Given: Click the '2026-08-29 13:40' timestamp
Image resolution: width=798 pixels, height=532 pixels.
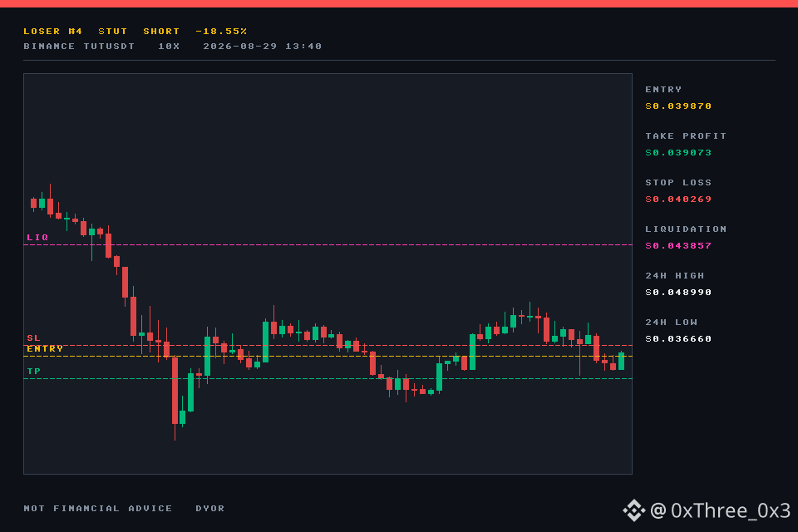Looking at the screenshot, I should click(x=263, y=47).
